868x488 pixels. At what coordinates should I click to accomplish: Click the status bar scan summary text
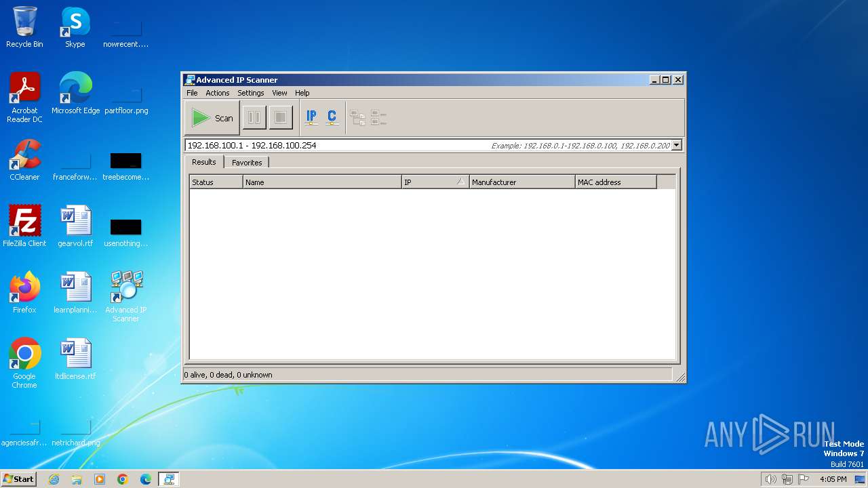[229, 375]
